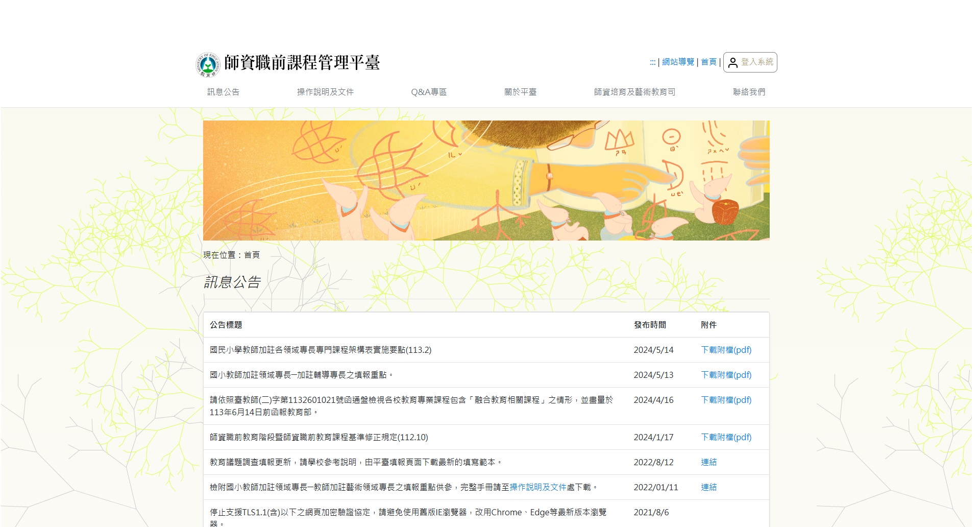Click the Ministry of Education logo
Screen dimensions: 980x527
pyautogui.click(x=208, y=63)
